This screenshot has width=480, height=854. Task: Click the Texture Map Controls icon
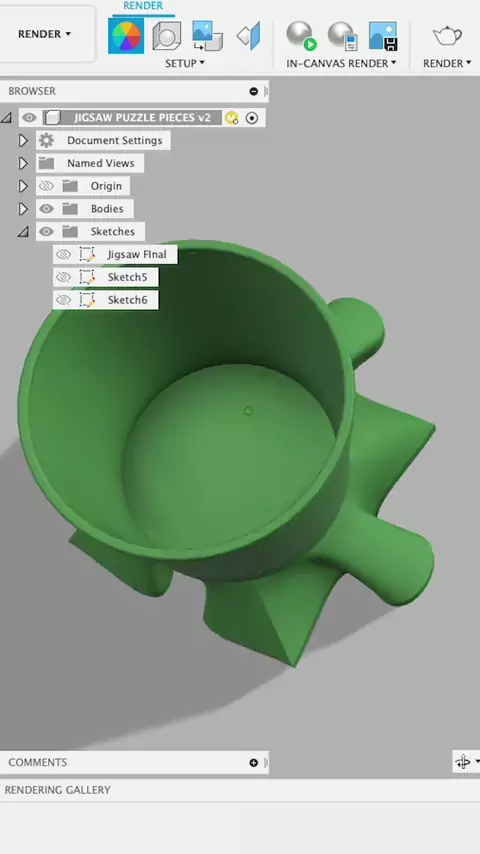click(x=248, y=36)
